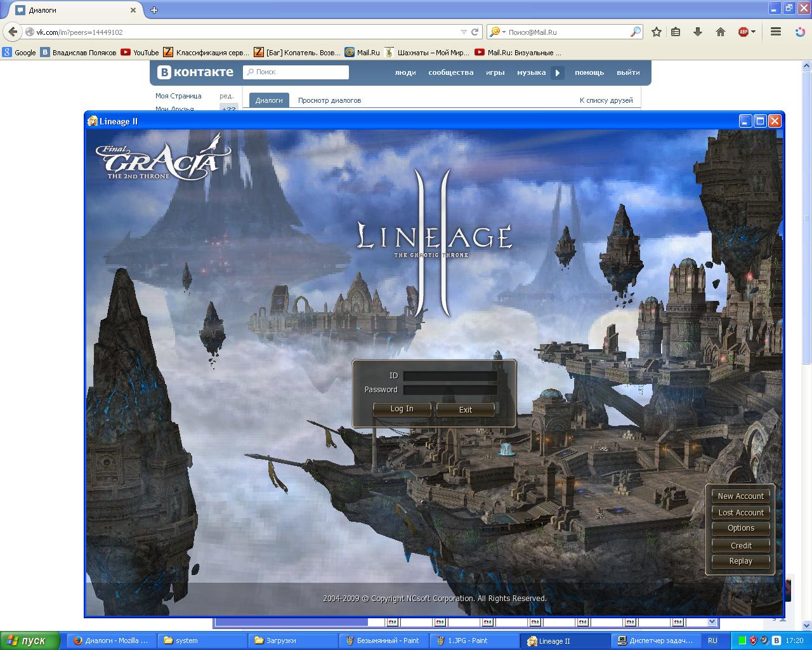812x650 pixels.
Task: Focus the Lineage II ID field
Action: [450, 376]
